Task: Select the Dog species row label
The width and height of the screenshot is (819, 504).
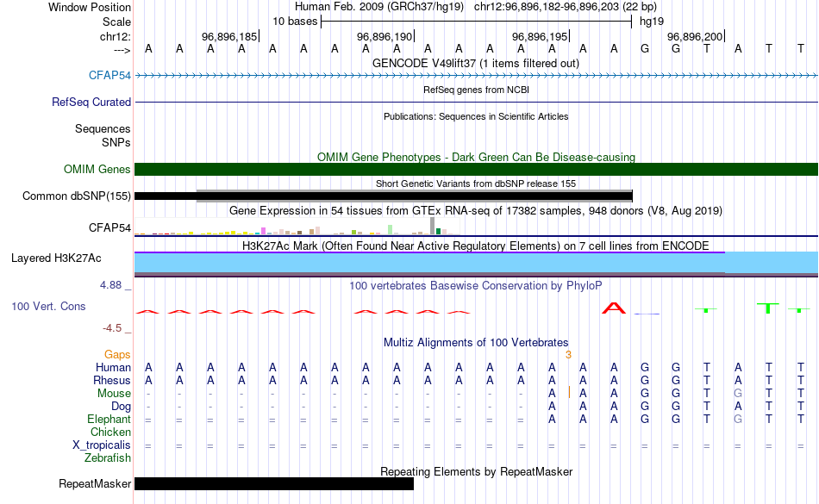Action: pyautogui.click(x=121, y=406)
